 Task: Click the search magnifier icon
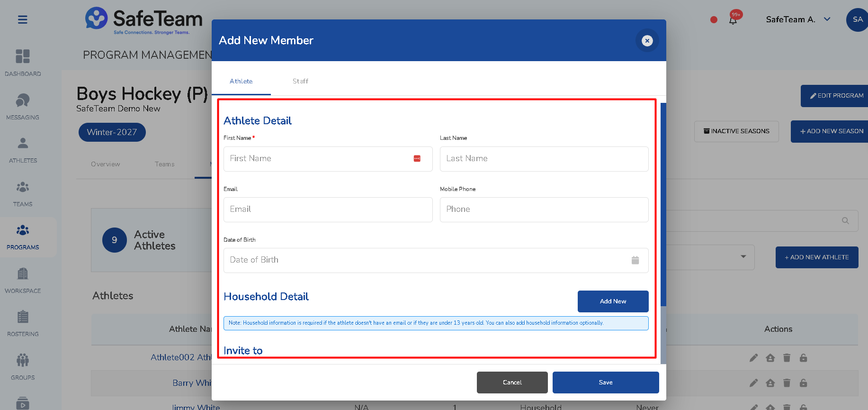tap(845, 221)
